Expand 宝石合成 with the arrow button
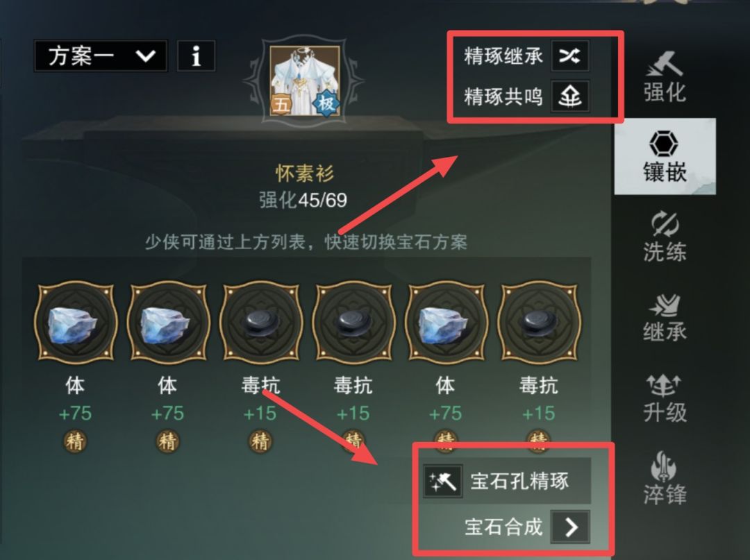This screenshot has height=560, width=750. pos(570,527)
